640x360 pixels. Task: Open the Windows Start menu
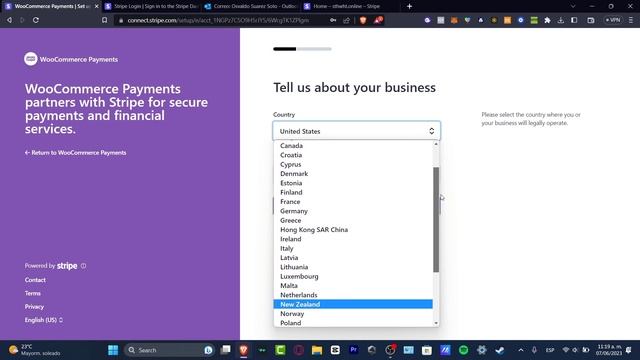pos(113,350)
